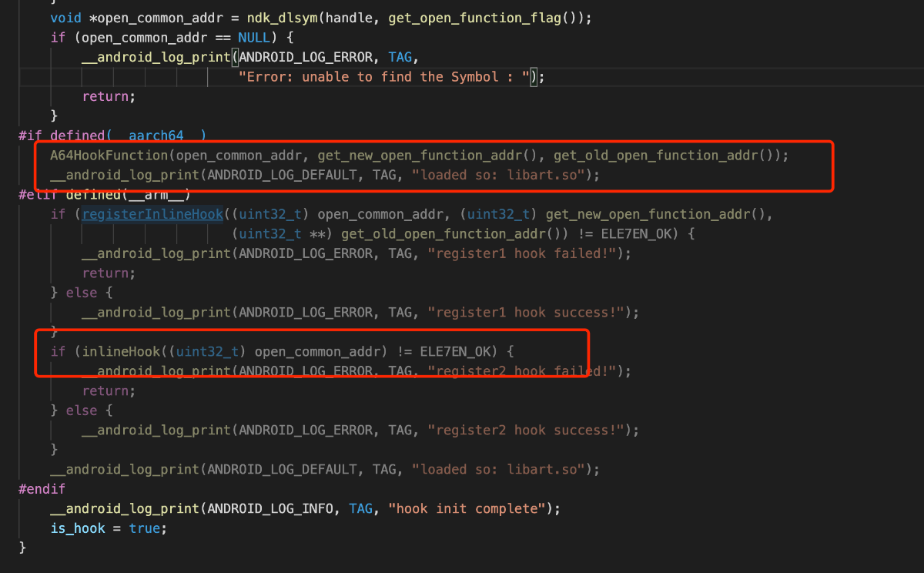Click the string "Error: unable to find the Symbol : "
Viewport: 924px width, 573px height.
pos(385,76)
